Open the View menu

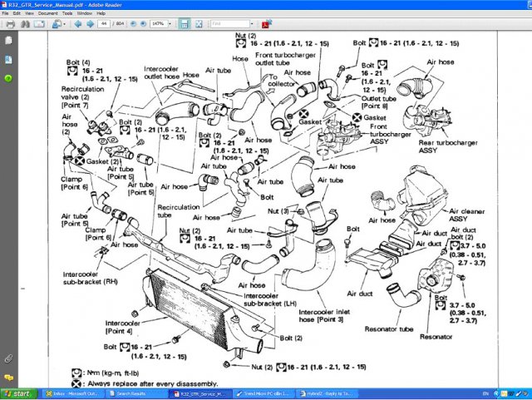[x=29, y=14]
